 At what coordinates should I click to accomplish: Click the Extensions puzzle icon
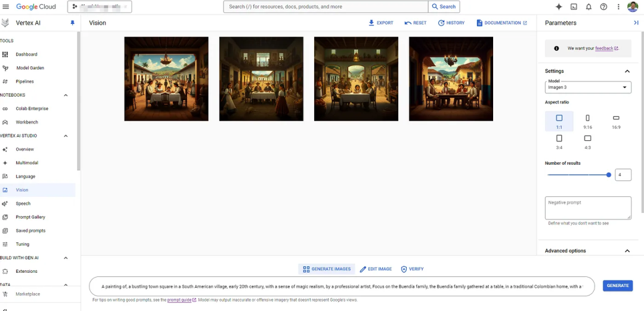[x=5, y=272]
